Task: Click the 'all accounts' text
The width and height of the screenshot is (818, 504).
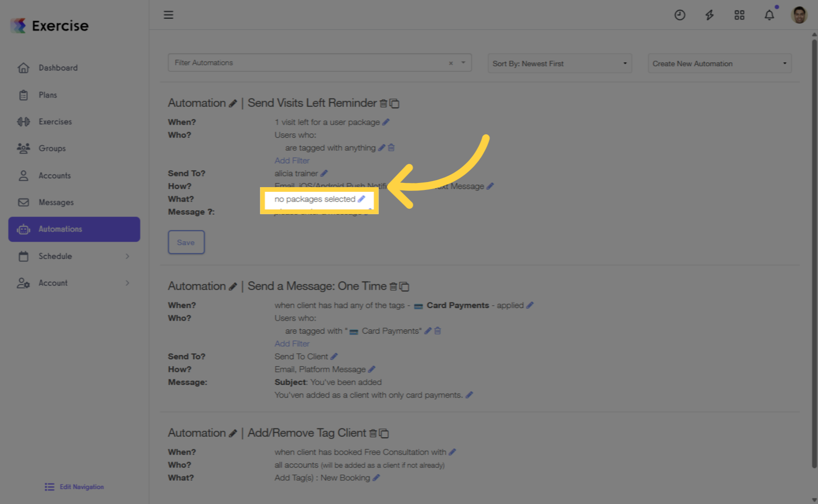Action: tap(296, 465)
